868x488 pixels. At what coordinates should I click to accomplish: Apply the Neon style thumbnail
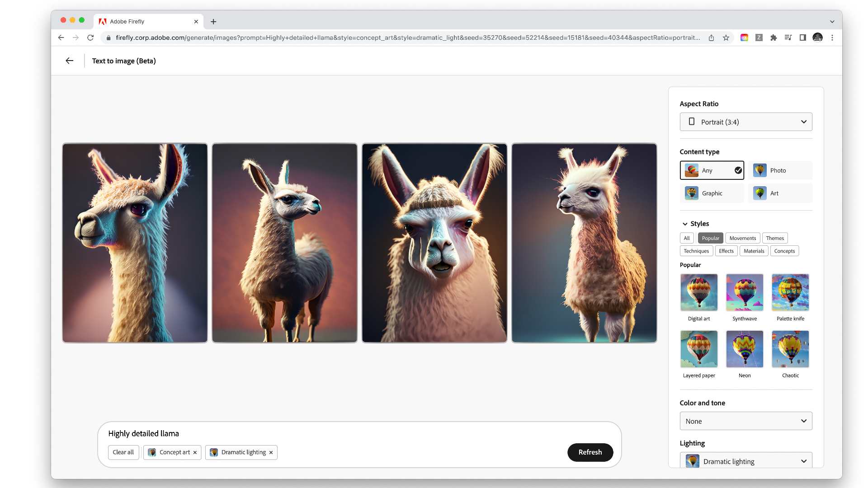[x=745, y=349]
